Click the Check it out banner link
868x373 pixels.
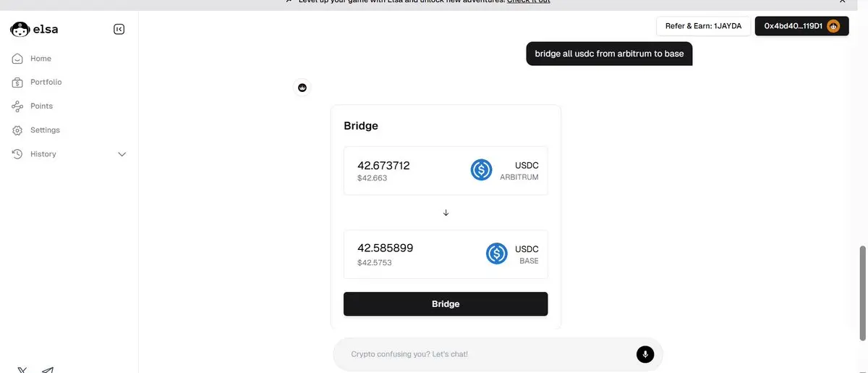pyautogui.click(x=529, y=1)
